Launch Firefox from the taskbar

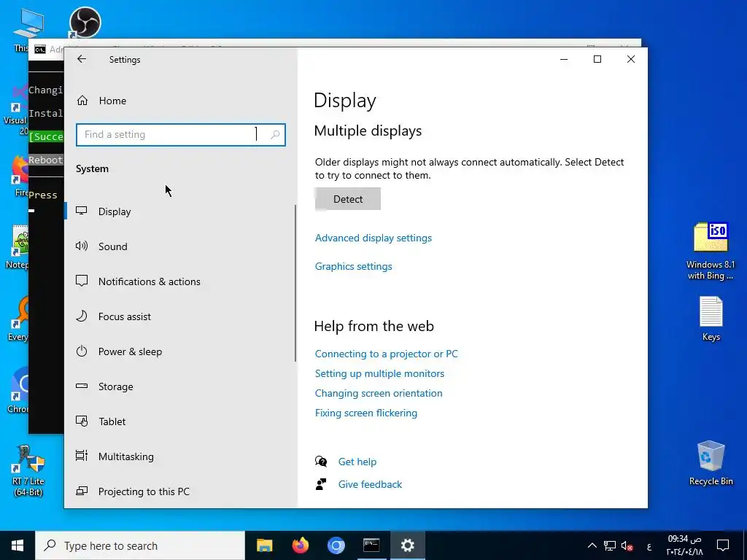300,545
